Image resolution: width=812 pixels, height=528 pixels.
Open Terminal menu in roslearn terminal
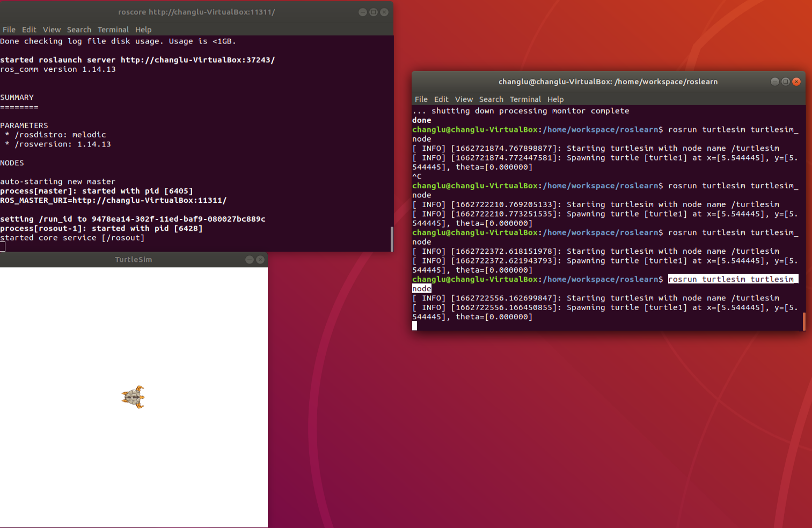point(525,99)
